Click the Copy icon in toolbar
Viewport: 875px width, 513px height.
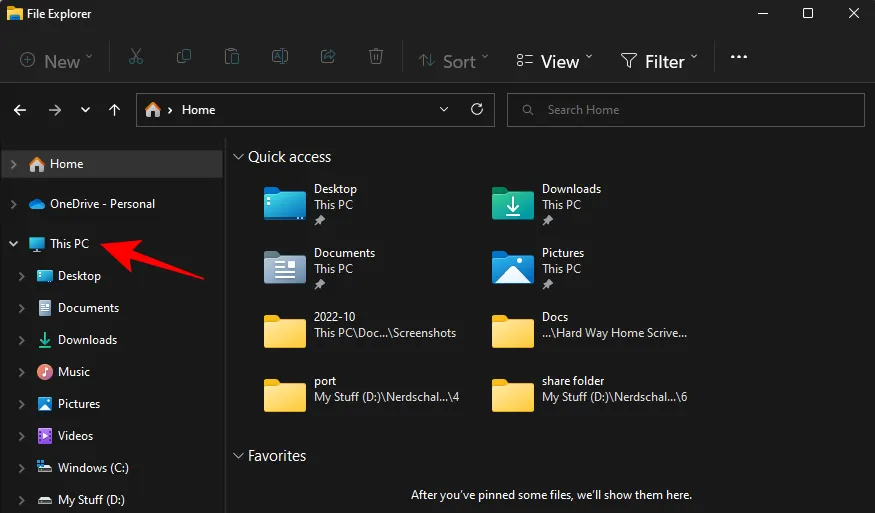click(184, 58)
